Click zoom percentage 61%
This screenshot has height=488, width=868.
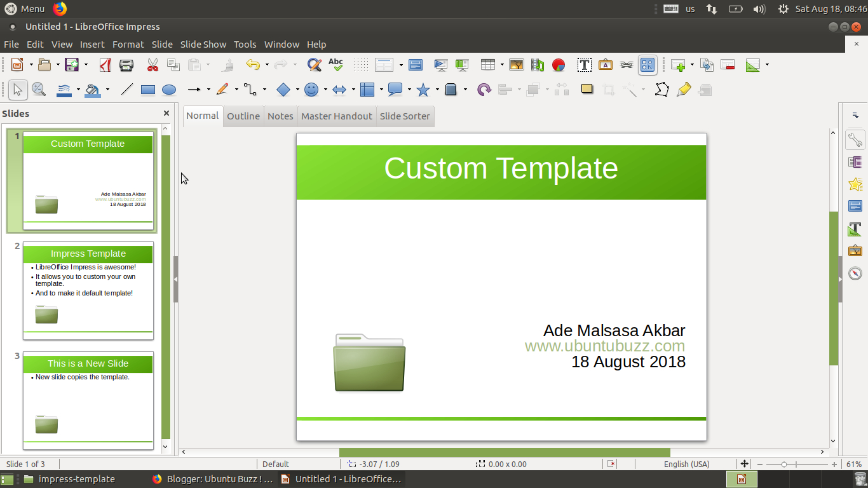854,464
